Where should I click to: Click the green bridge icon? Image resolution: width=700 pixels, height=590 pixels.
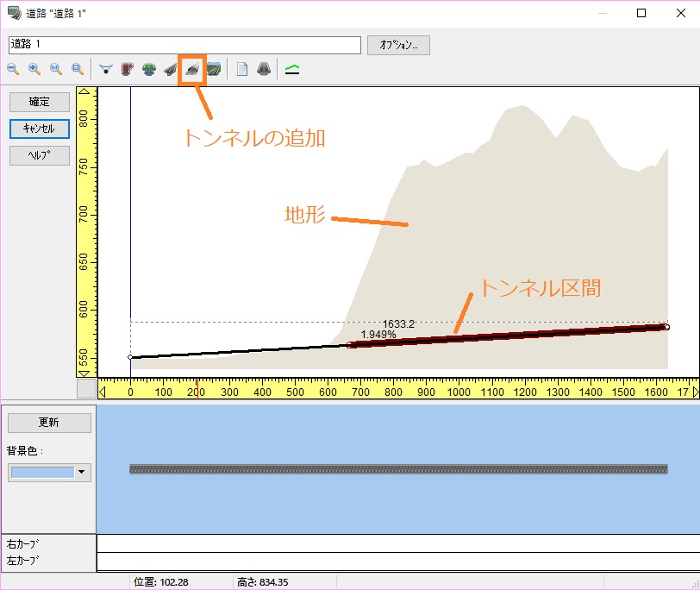[149, 69]
